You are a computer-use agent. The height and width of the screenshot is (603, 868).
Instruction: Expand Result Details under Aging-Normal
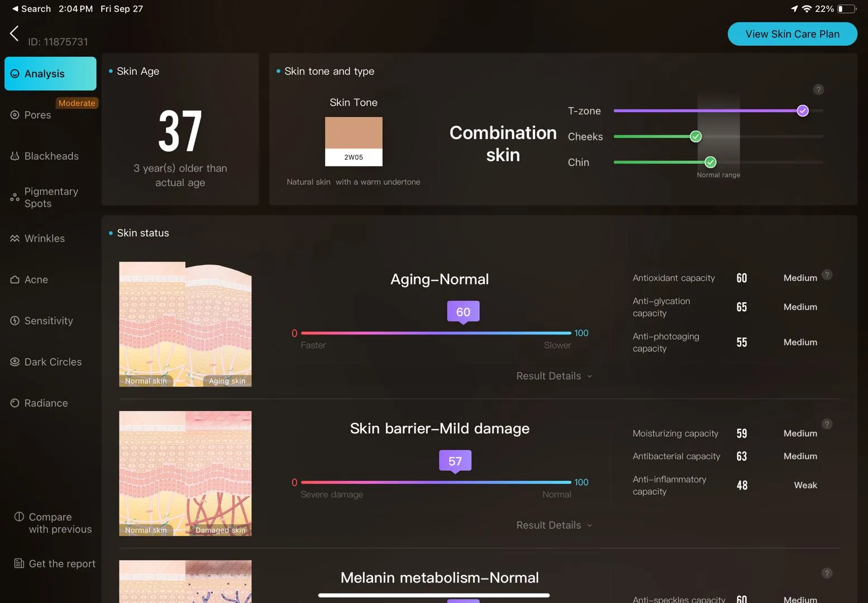coord(554,376)
